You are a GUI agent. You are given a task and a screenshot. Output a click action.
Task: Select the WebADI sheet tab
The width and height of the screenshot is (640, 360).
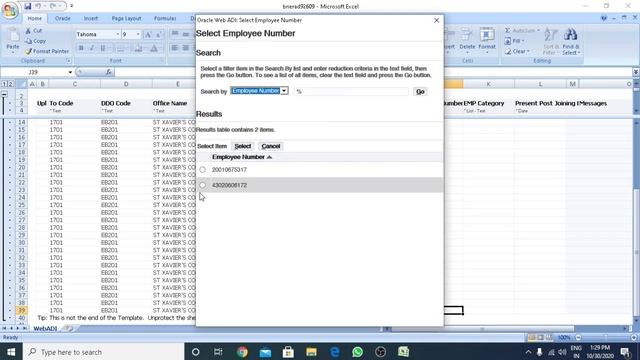(x=45, y=329)
